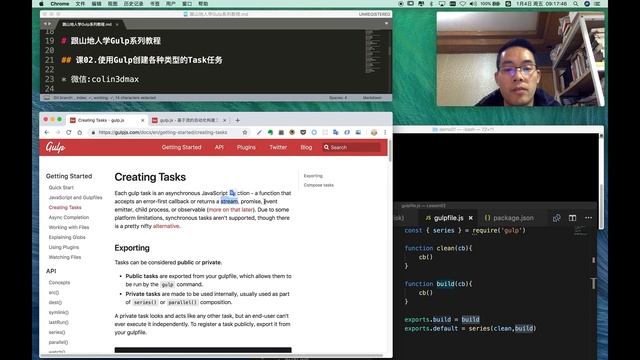Open the Chrome app menu
Screen dimensions: 640x360
tap(60, 4)
